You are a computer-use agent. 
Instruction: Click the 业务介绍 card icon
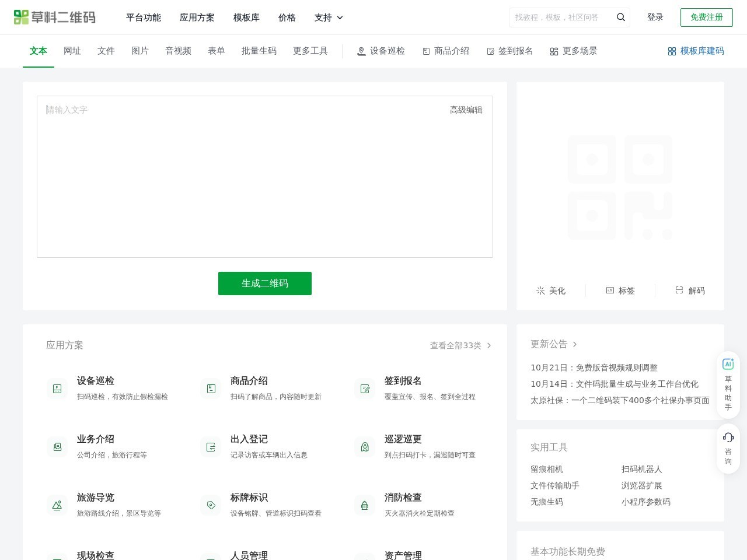click(57, 447)
